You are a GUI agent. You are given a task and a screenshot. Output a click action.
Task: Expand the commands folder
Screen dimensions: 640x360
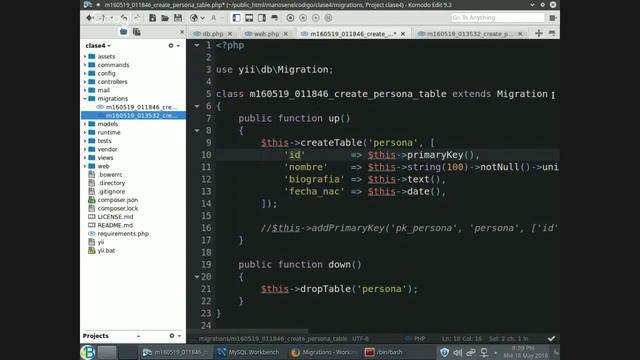click(85, 65)
